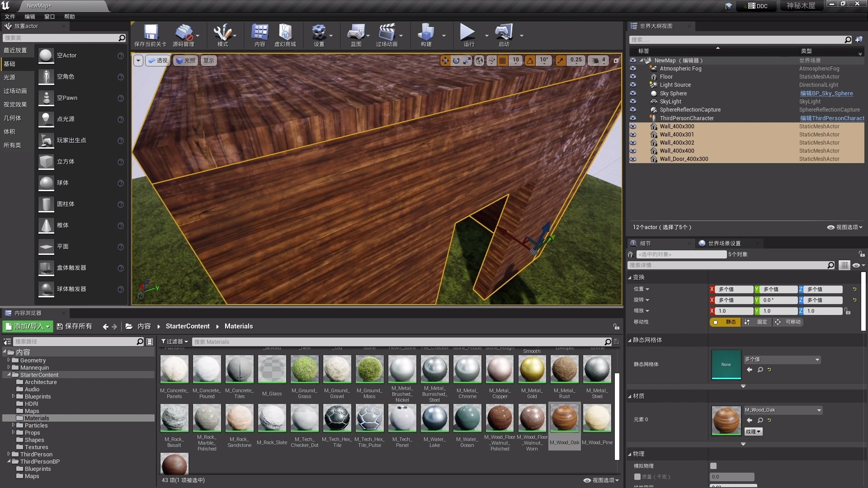This screenshot has height=488, width=868.
Task: Open BP_Sky_Sphere via the 编辑BP_Sky_Sphere link
Action: pyautogui.click(x=826, y=93)
